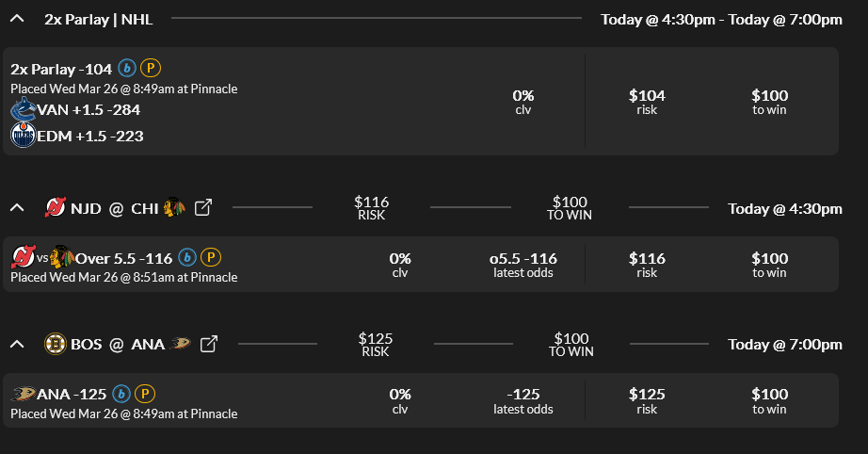Click the Anaheim Ducks logo beside ANA -125
This screenshot has width=868, height=454.
pyautogui.click(x=23, y=393)
